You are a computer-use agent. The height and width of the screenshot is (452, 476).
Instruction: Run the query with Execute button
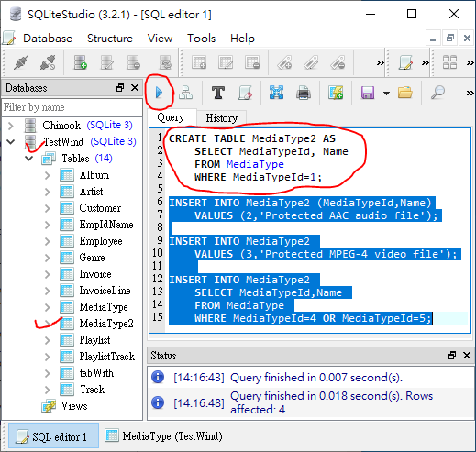pyautogui.click(x=159, y=93)
